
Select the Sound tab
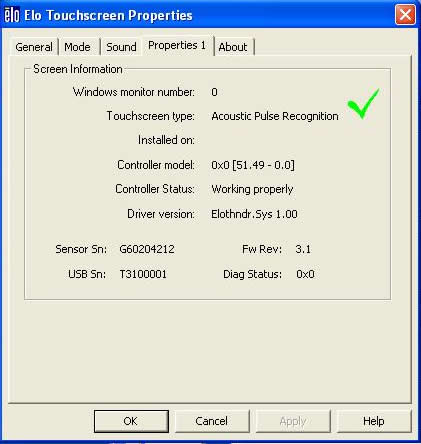tap(121, 47)
